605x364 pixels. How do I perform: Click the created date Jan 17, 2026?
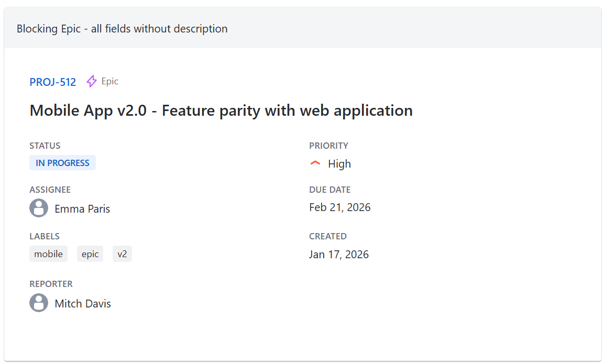[338, 255]
